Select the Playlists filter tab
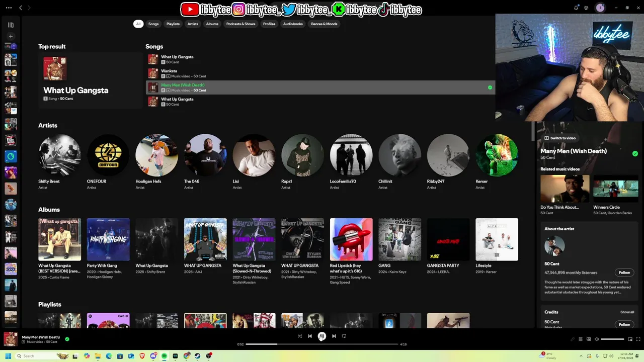644x362 pixels. click(173, 24)
